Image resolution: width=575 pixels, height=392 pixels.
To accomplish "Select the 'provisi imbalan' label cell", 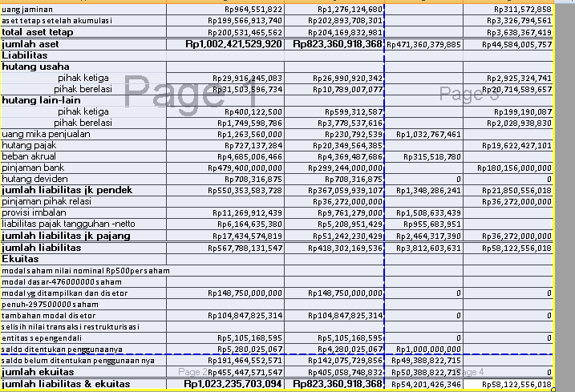I will pyautogui.click(x=83, y=212).
